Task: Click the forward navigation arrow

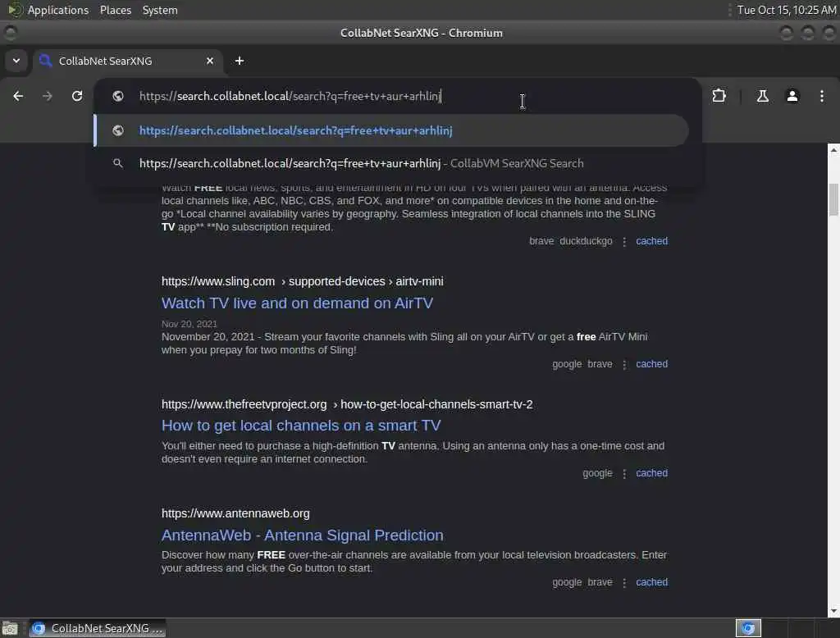Action: pos(48,96)
